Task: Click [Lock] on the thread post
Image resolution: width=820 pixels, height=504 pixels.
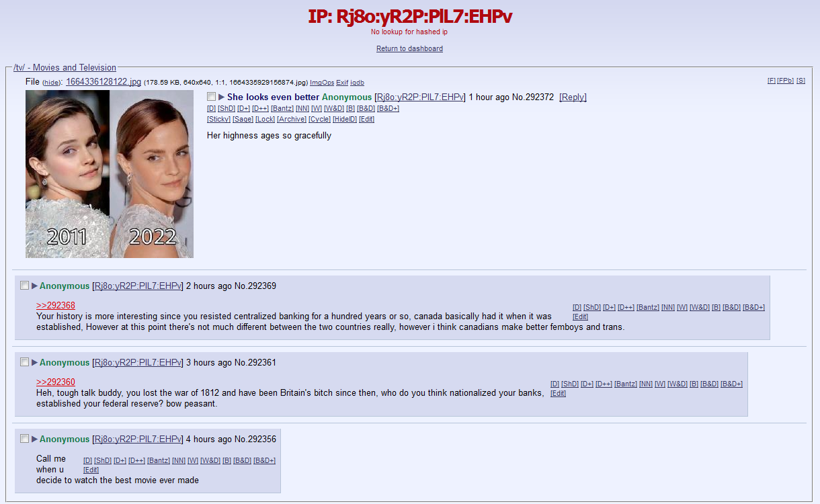Action: tap(265, 120)
